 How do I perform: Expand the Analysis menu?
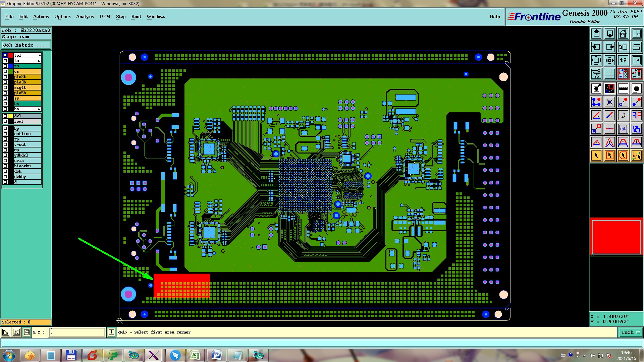pos(85,16)
